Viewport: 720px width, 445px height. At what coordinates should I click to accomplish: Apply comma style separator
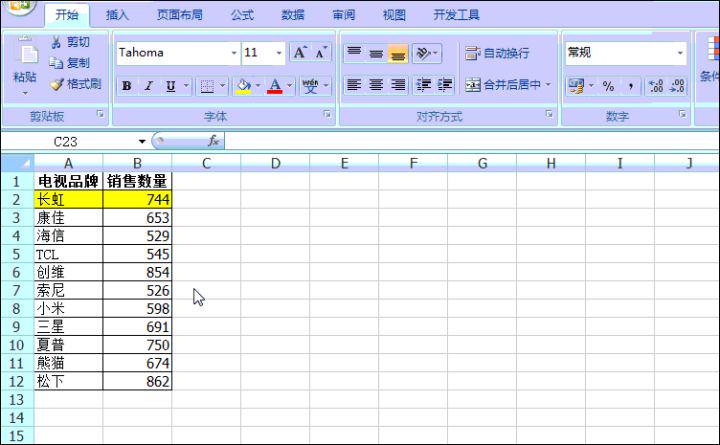(x=631, y=86)
